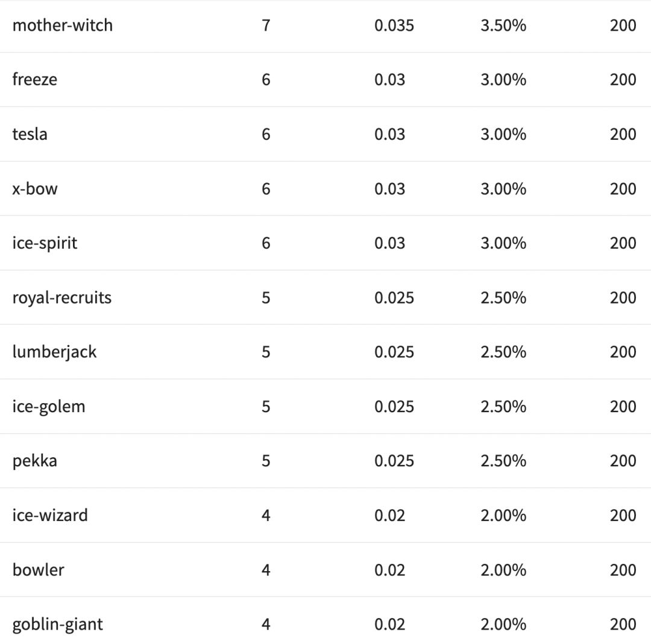
Task: Click the 200 total in freeze row
Action: 623,80
